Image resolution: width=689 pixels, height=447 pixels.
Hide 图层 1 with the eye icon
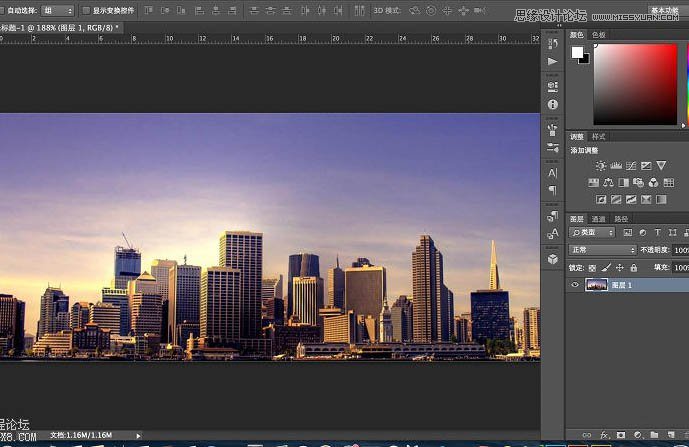tap(575, 285)
